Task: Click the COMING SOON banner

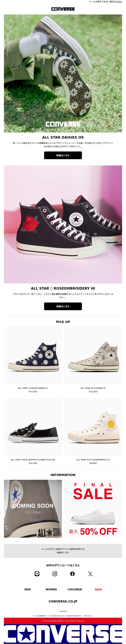Action: click(x=33, y=509)
